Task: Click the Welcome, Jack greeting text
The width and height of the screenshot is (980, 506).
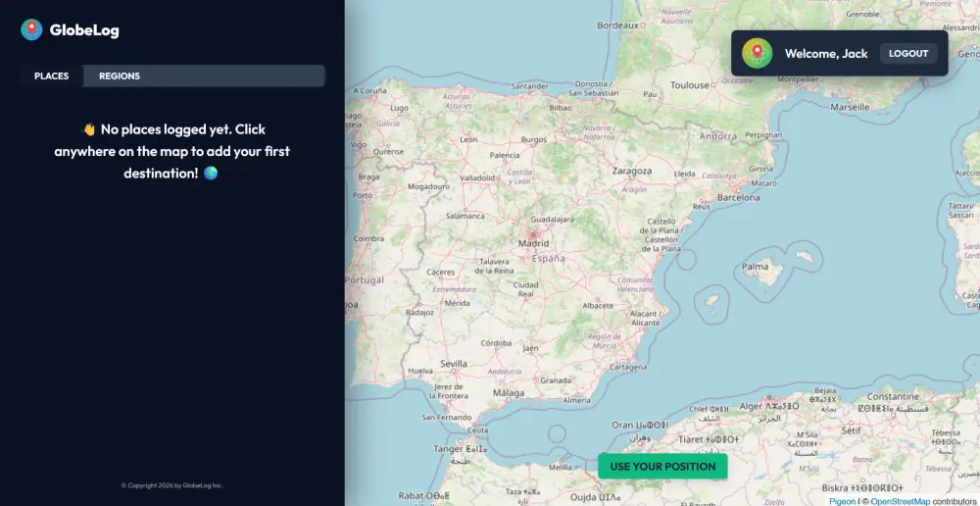Action: (826, 54)
